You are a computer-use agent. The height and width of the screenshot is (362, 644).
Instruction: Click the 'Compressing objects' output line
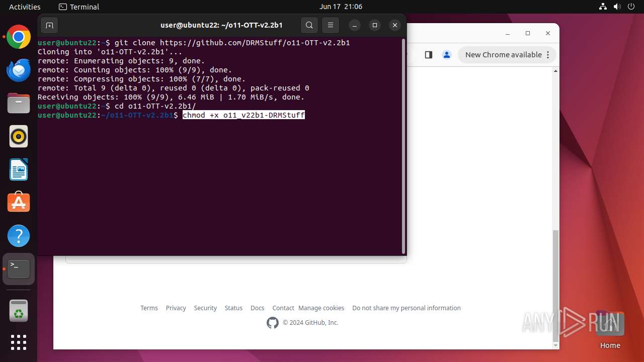coord(141,79)
